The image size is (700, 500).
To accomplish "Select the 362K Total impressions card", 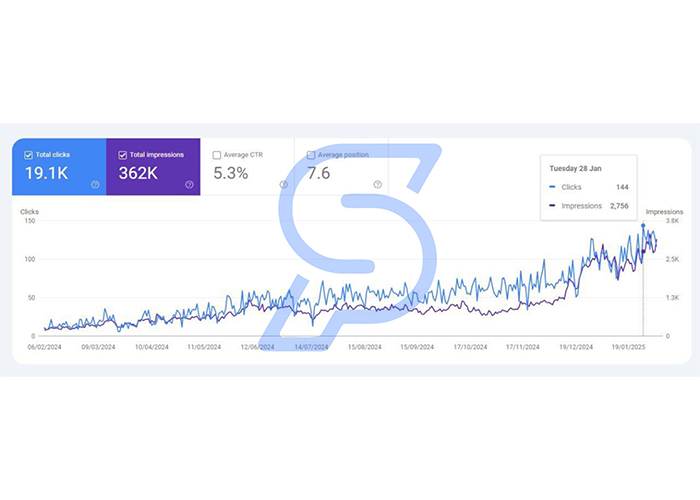I will pos(153,167).
